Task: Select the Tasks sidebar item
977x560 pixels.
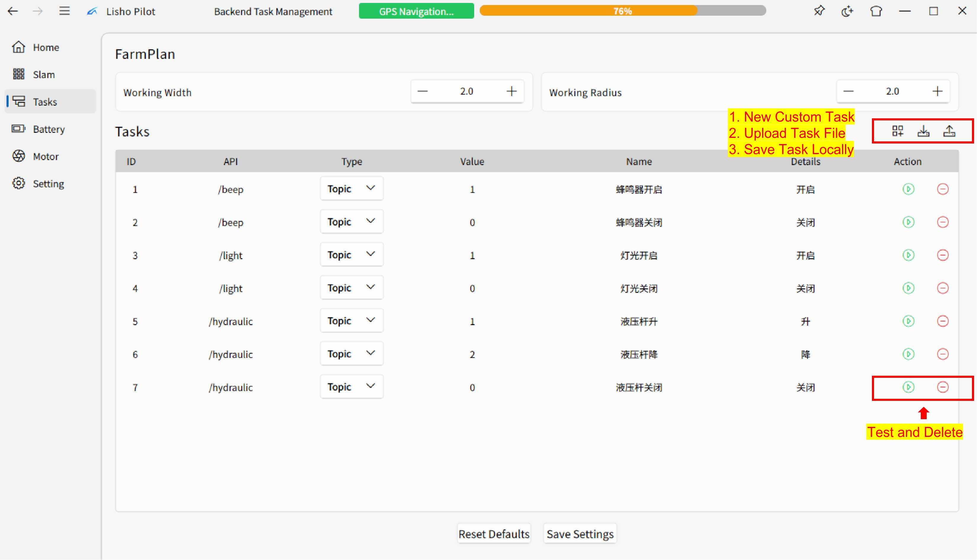Action: (x=50, y=101)
